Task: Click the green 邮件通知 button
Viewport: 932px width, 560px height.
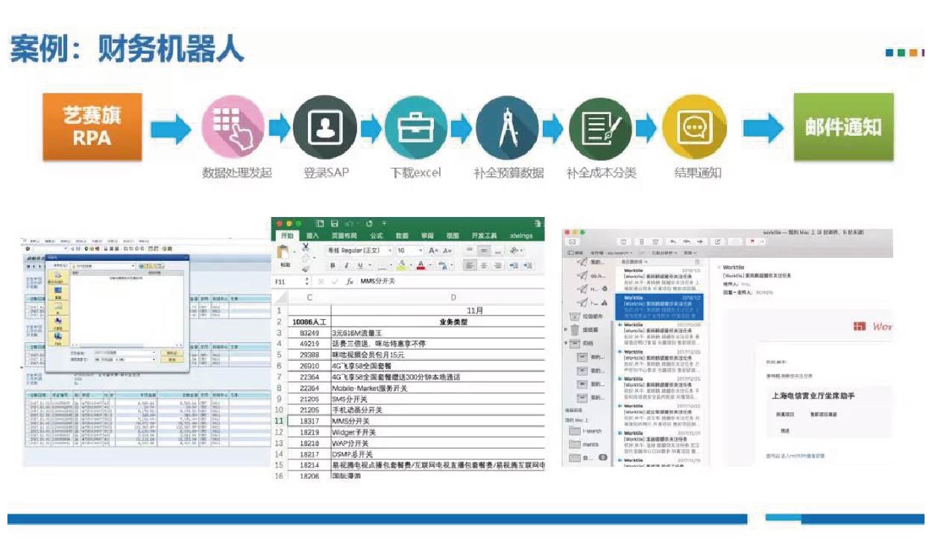Action: coord(843,128)
